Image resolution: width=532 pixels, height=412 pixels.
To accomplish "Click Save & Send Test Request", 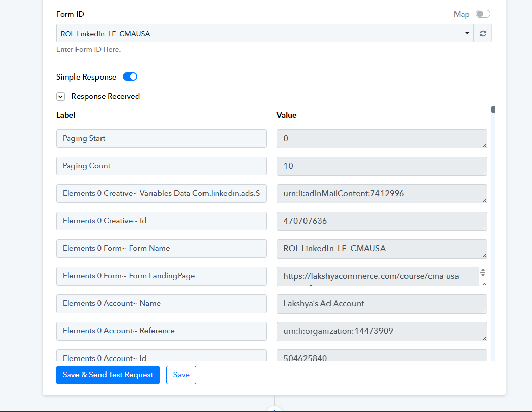I will tap(108, 375).
